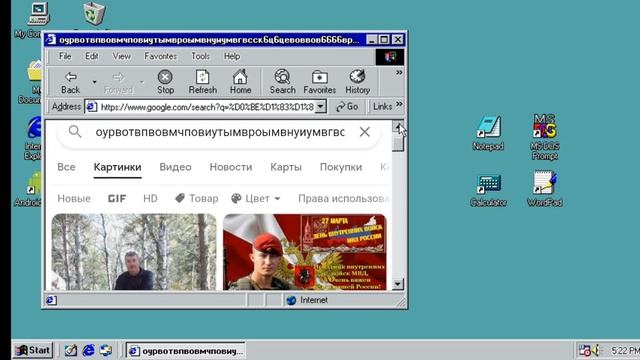Switch to the Все results tab
The image size is (640, 360).
(66, 167)
